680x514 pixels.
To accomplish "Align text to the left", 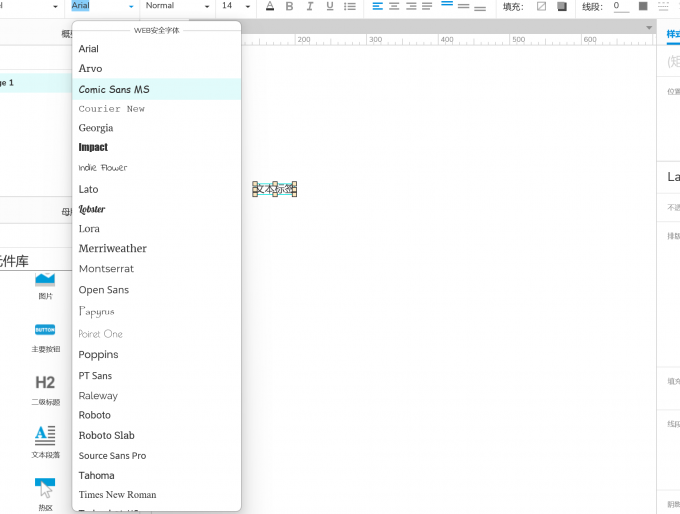I will pos(377,7).
